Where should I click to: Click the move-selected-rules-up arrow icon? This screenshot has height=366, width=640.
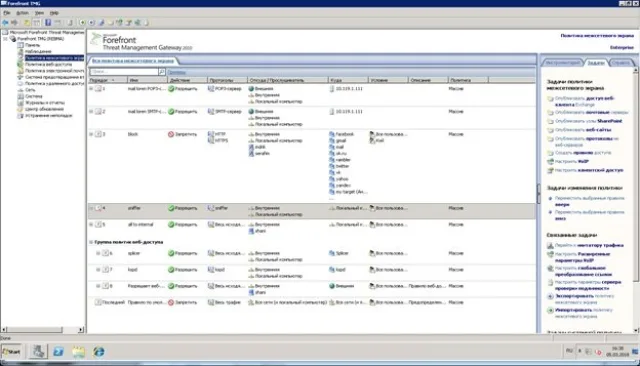tap(550, 198)
